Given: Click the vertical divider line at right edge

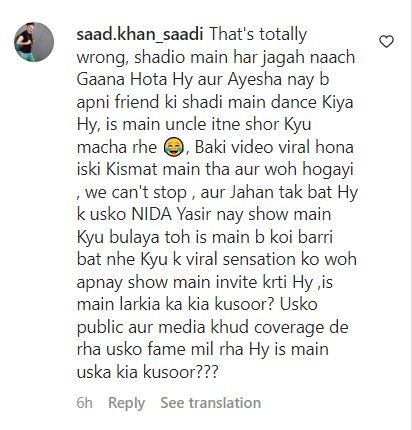Looking at the screenshot, I should 411,215.
